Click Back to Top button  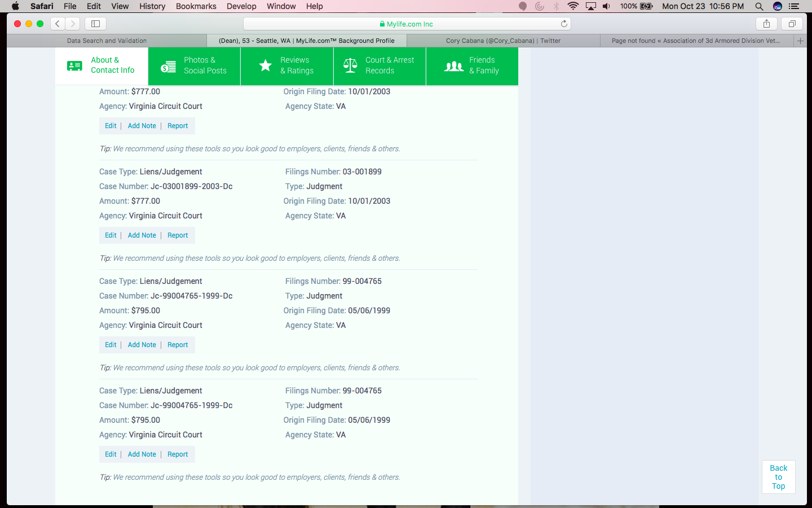point(778,477)
